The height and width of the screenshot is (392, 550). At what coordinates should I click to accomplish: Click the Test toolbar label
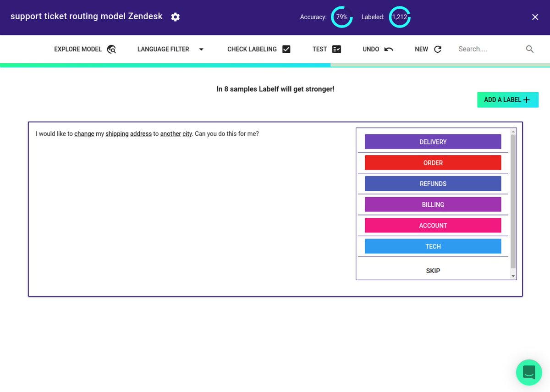pyautogui.click(x=320, y=49)
